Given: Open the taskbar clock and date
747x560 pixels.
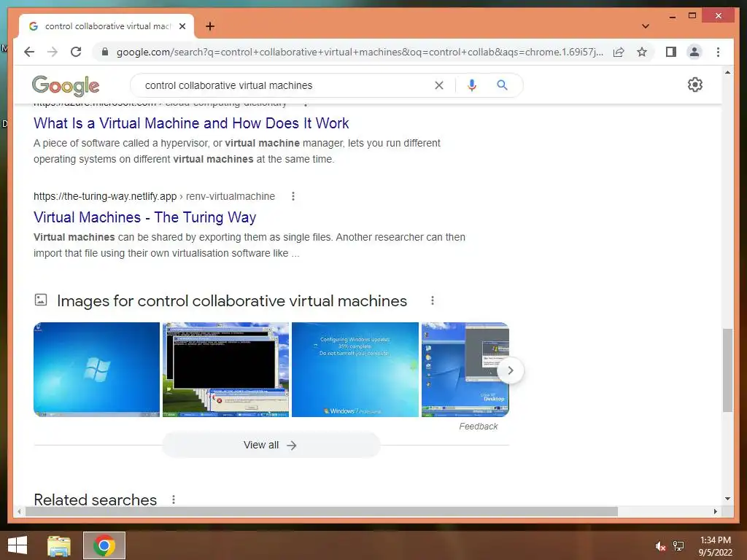Looking at the screenshot, I should click(x=715, y=546).
